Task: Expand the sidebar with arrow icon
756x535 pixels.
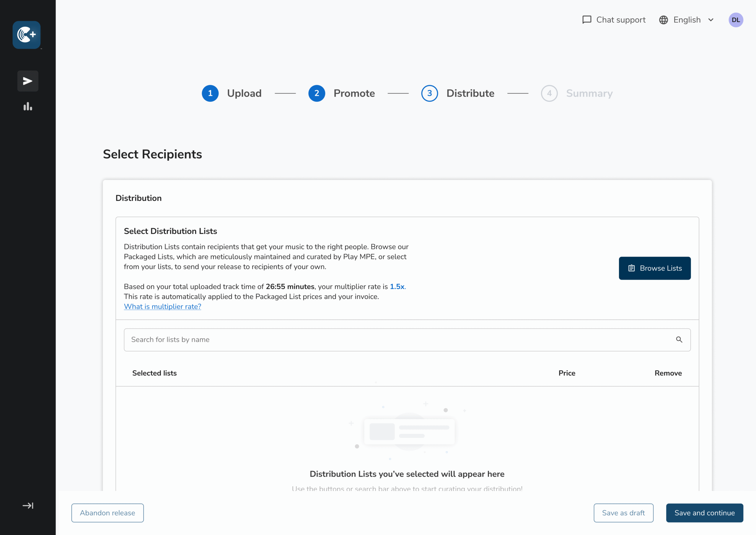Action: (28, 506)
